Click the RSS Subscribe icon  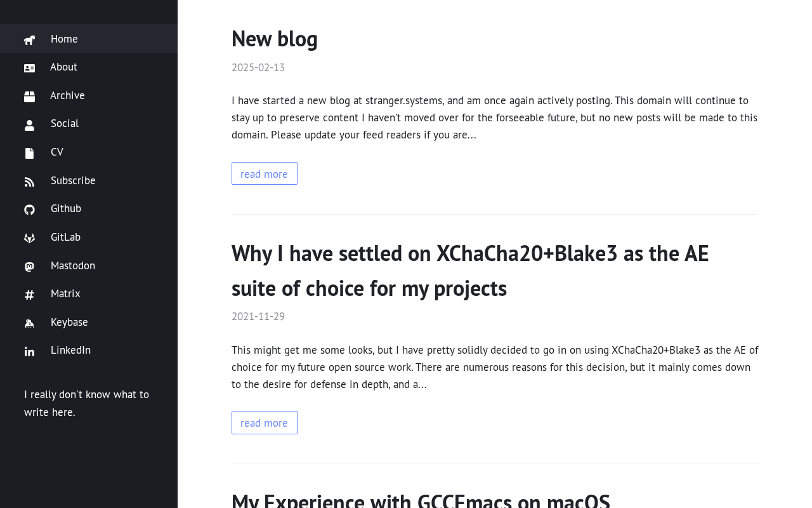pos(29,182)
